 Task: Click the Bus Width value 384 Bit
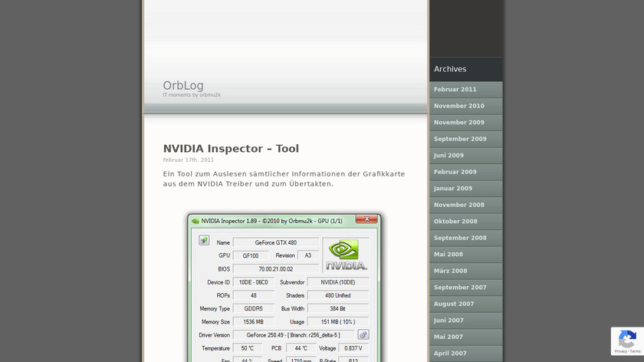tap(338, 308)
